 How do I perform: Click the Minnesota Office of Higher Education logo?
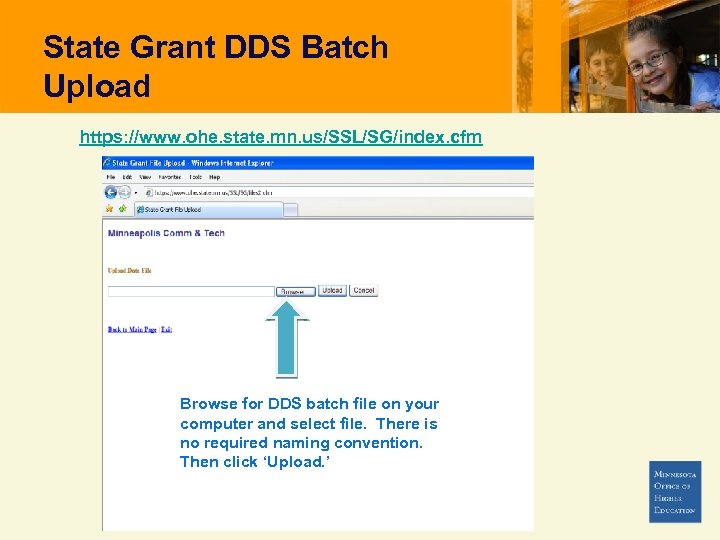(x=675, y=492)
